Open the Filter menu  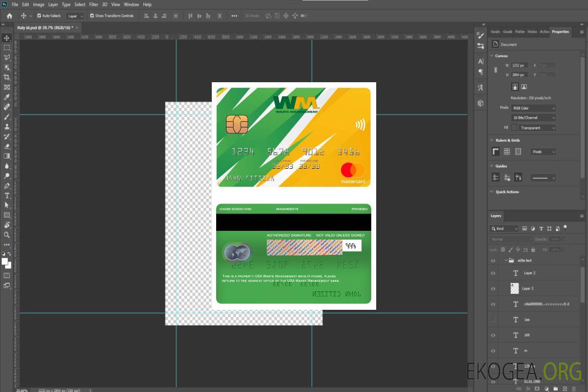pos(94,4)
